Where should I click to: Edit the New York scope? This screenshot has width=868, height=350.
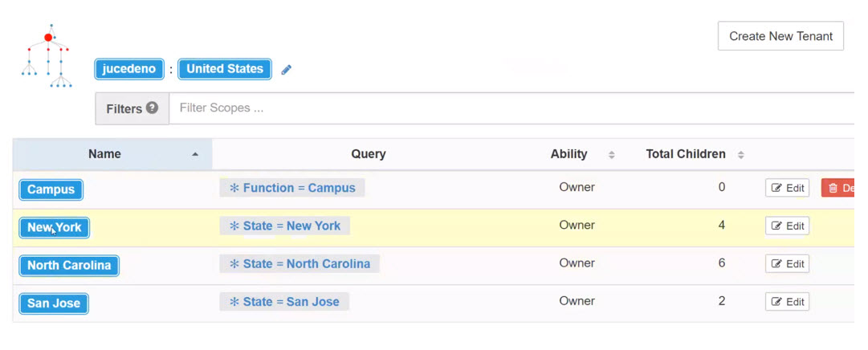(x=787, y=226)
